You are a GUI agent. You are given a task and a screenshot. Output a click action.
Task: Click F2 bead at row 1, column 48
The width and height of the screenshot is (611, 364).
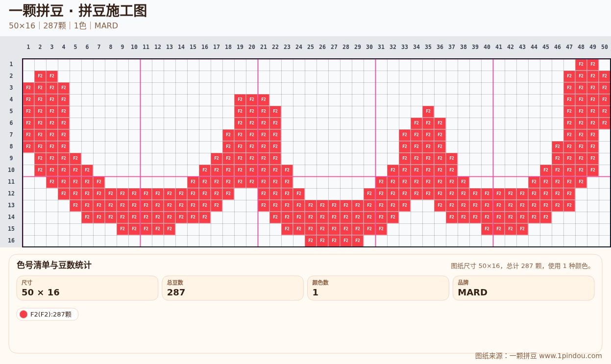click(x=581, y=65)
